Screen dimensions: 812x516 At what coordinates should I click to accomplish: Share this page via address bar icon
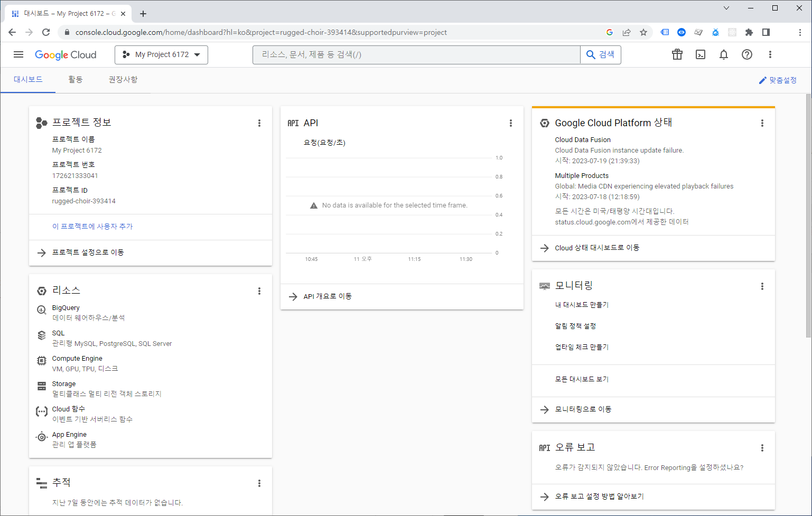click(627, 32)
